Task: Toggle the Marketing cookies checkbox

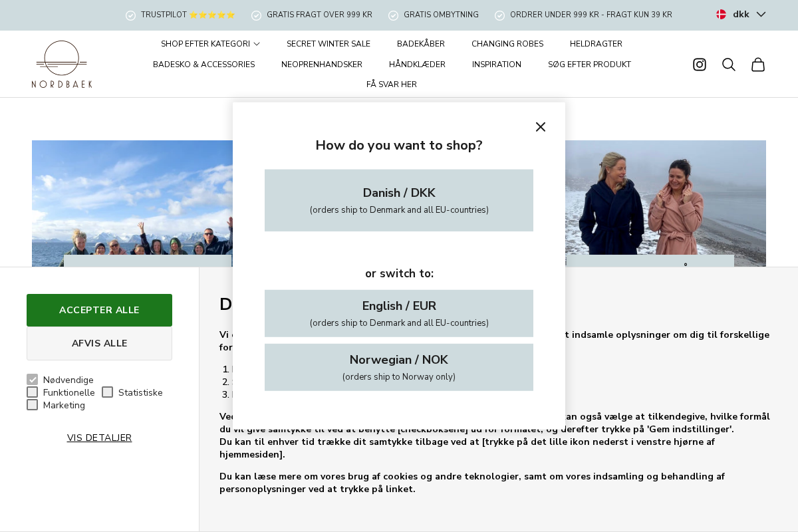Action: 32,404
